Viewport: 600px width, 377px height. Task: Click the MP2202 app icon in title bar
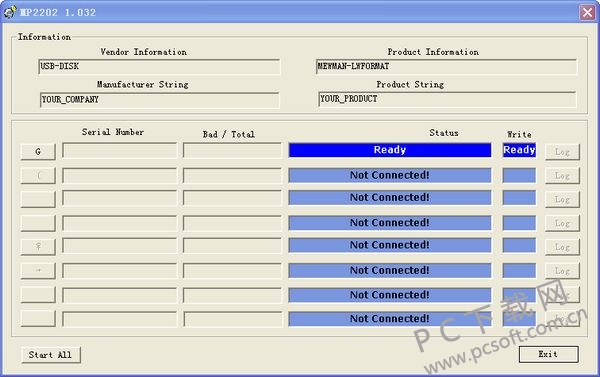(x=10, y=12)
